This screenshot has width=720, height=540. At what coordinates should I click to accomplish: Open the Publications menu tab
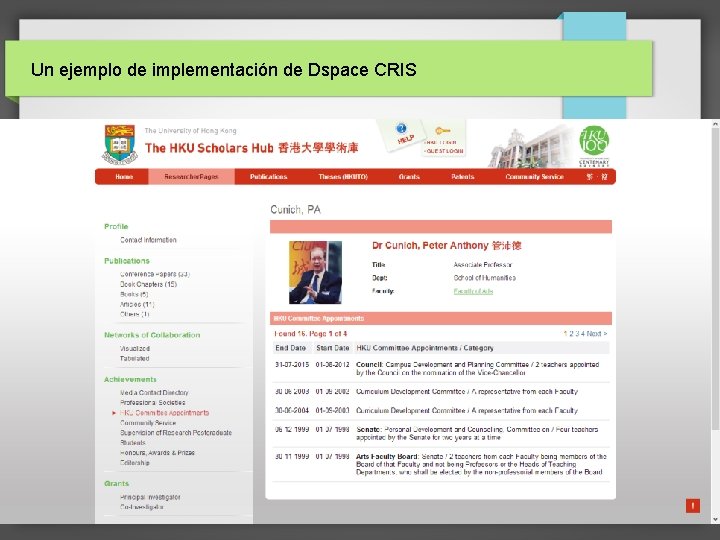coord(269,177)
